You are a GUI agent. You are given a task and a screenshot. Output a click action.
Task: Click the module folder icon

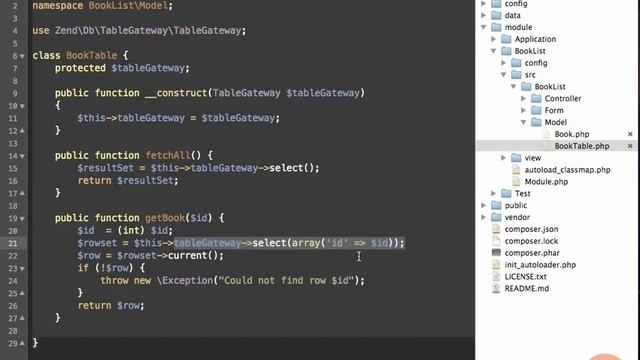point(496,27)
